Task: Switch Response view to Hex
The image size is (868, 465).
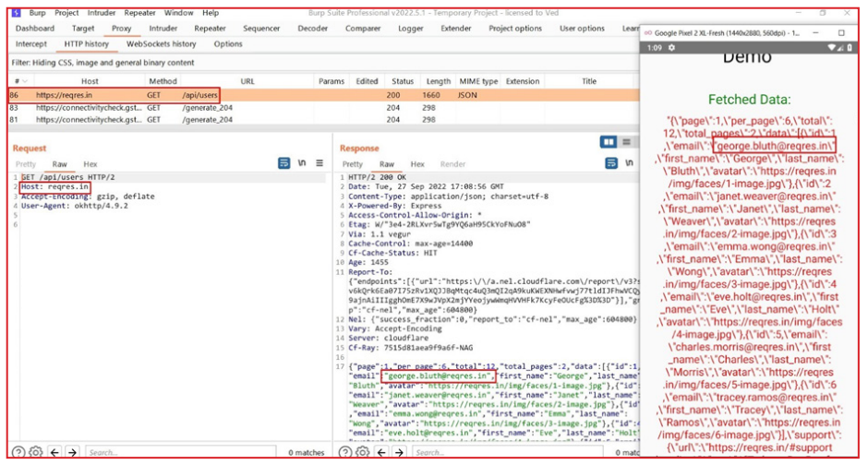Action: 417,164
